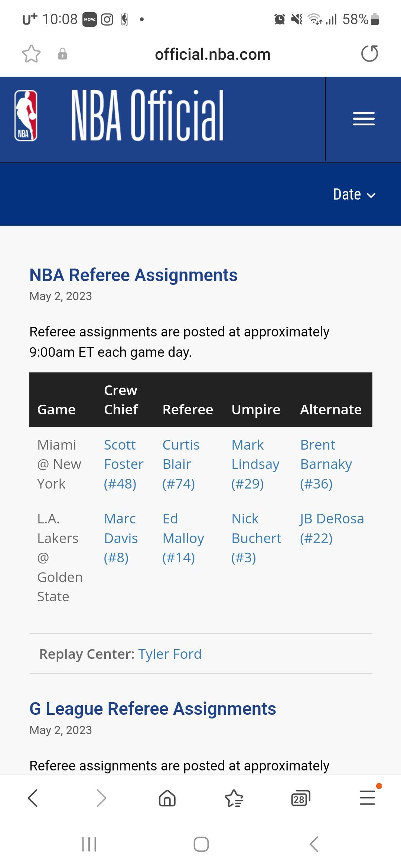Viewport: 401px width, 868px height.
Task: Open the NBA Referee Assignments heading link
Action: 133,275
